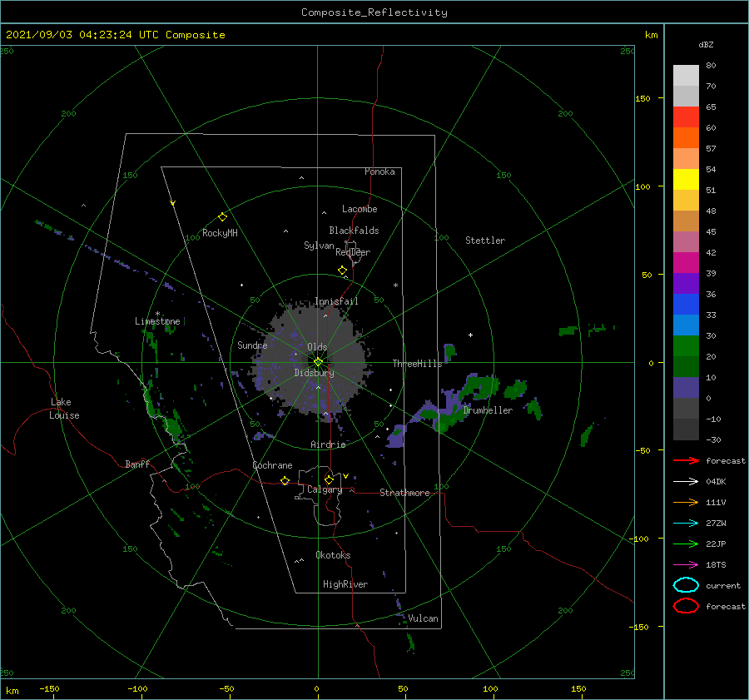Click the Stettler city label
The image size is (749, 700).
[x=485, y=241]
